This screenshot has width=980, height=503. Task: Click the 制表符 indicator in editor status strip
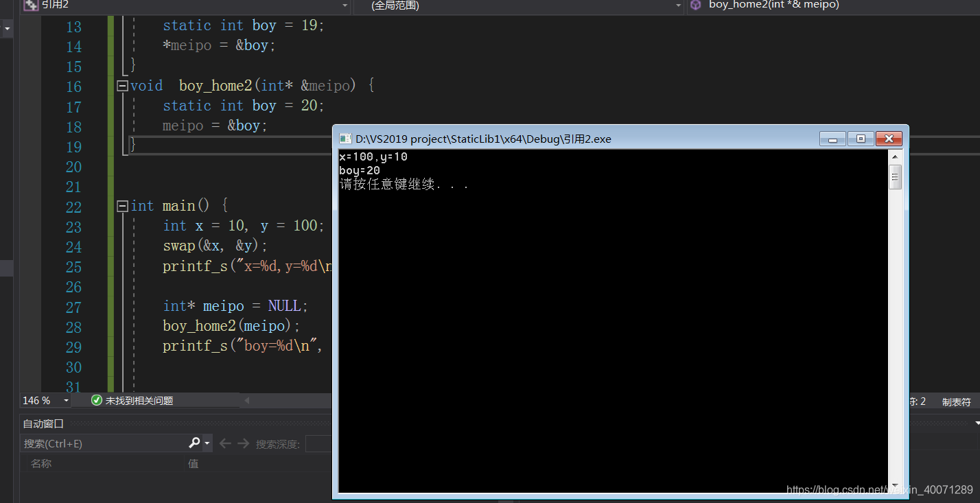click(x=956, y=401)
